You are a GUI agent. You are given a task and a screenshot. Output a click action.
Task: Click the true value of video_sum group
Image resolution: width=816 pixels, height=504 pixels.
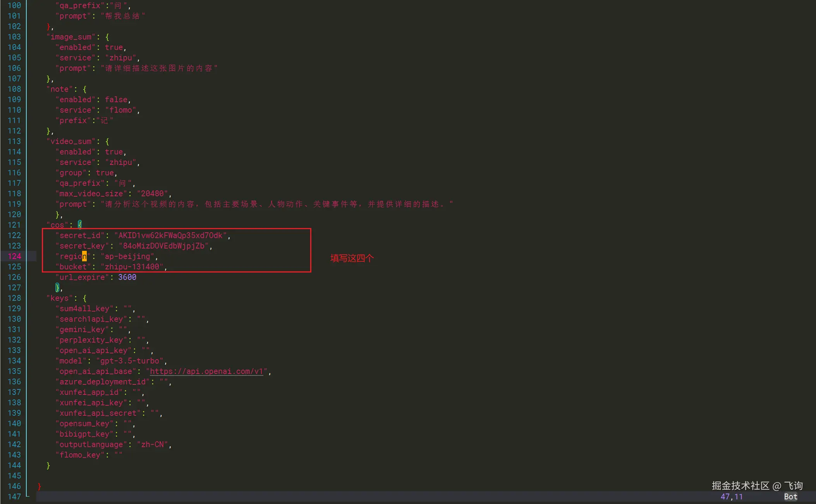(x=105, y=173)
